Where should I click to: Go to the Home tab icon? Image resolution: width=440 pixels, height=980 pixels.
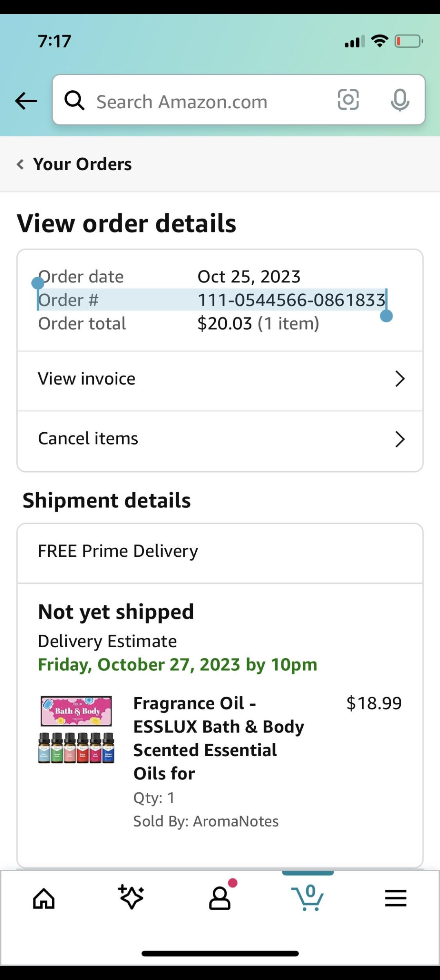tap(44, 898)
